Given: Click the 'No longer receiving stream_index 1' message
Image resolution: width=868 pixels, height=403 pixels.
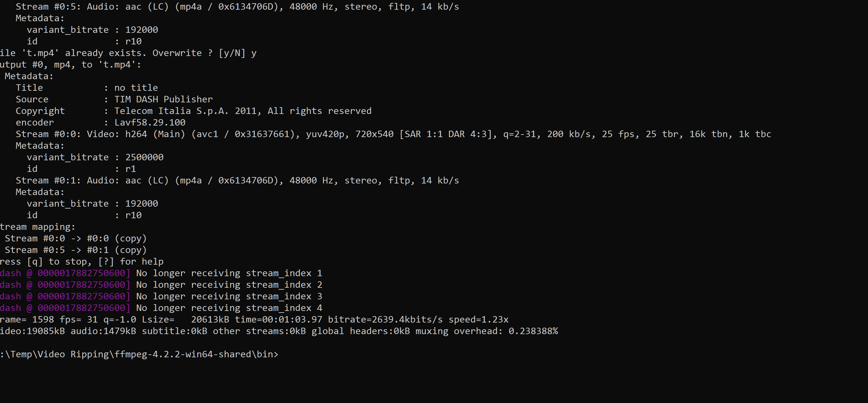Looking at the screenshot, I should coord(229,273).
